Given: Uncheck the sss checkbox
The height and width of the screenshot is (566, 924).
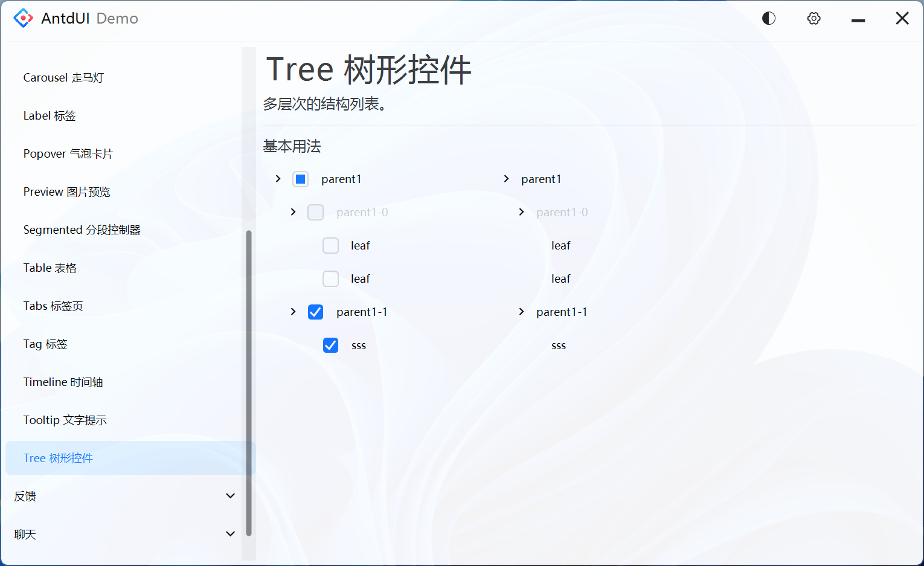Looking at the screenshot, I should click(330, 345).
